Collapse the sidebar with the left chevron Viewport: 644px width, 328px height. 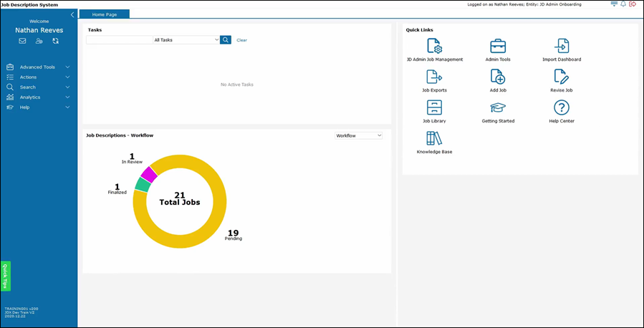(x=72, y=14)
